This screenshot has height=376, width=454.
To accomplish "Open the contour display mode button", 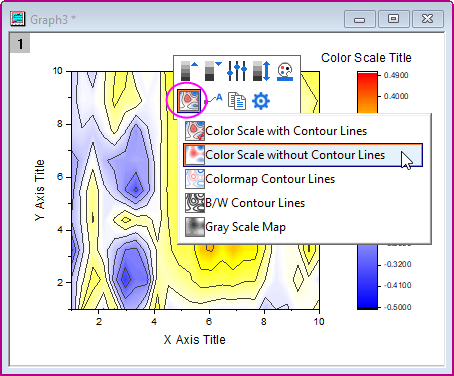I will point(189,101).
